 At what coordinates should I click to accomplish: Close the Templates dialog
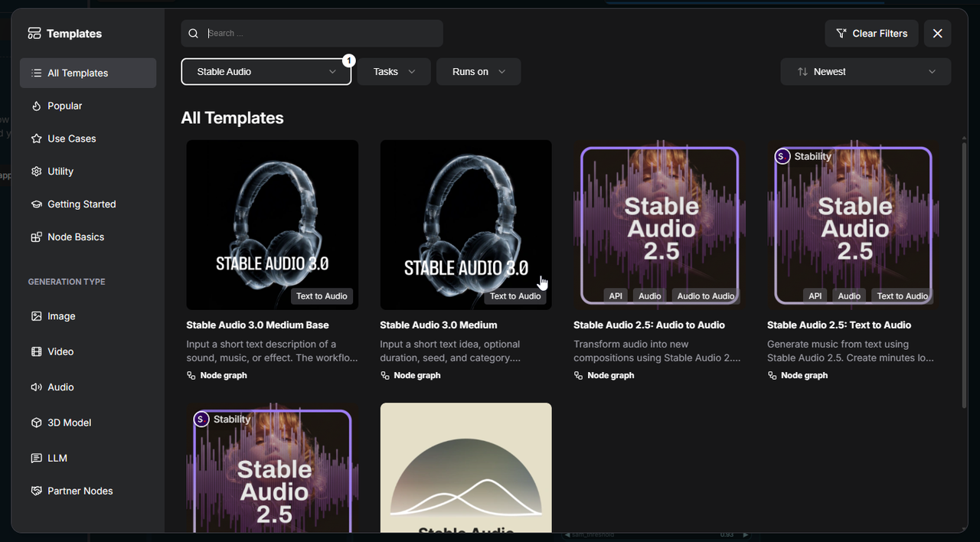tap(938, 34)
